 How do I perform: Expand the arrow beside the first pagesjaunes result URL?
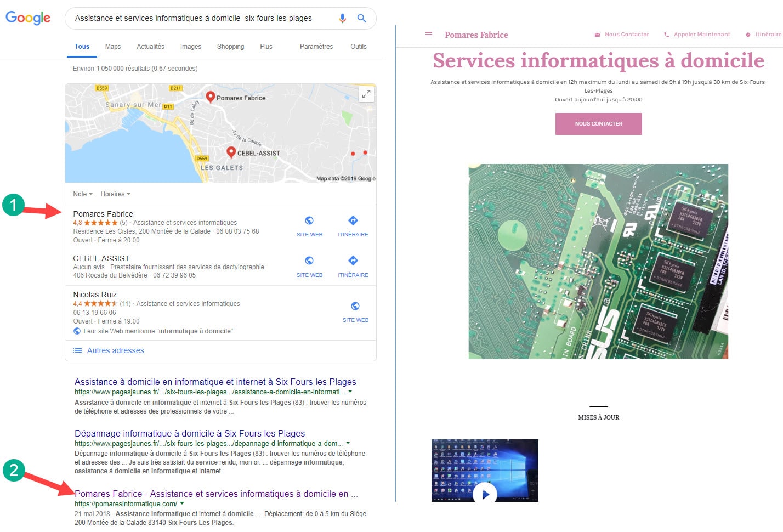(350, 392)
